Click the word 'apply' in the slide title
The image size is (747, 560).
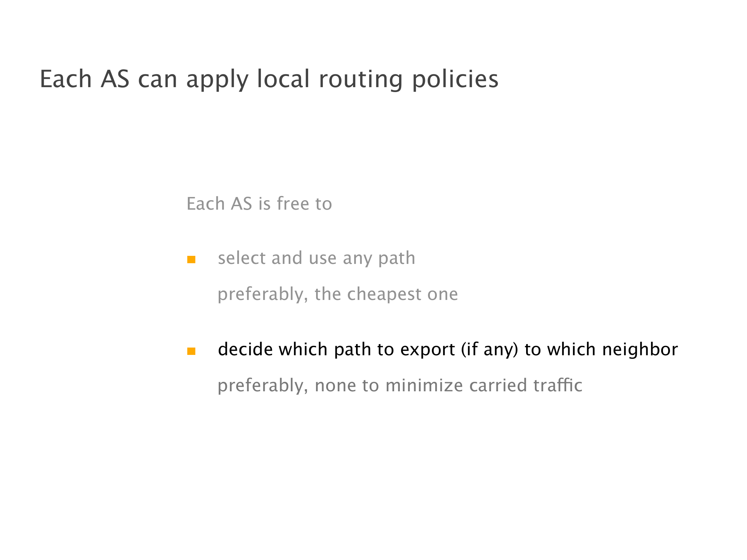click(x=217, y=79)
